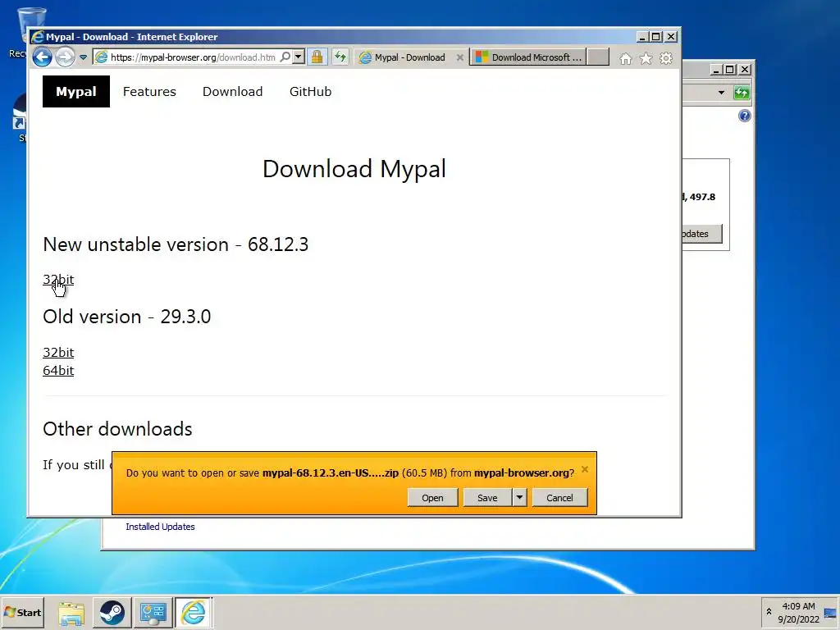This screenshot has height=630, width=840.
Task: Click the refresh icon next to the lock
Action: [x=340, y=57]
